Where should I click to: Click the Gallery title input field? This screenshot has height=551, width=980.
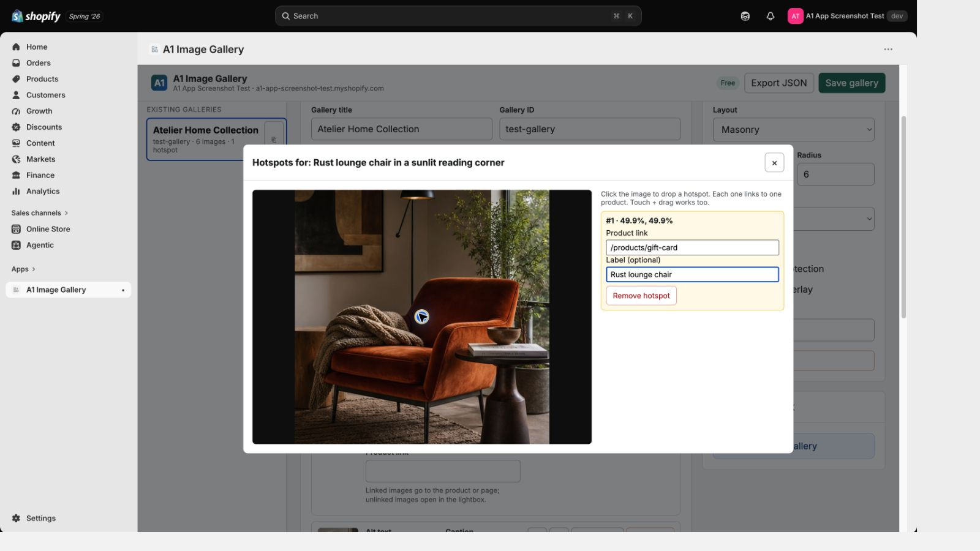[x=401, y=129]
